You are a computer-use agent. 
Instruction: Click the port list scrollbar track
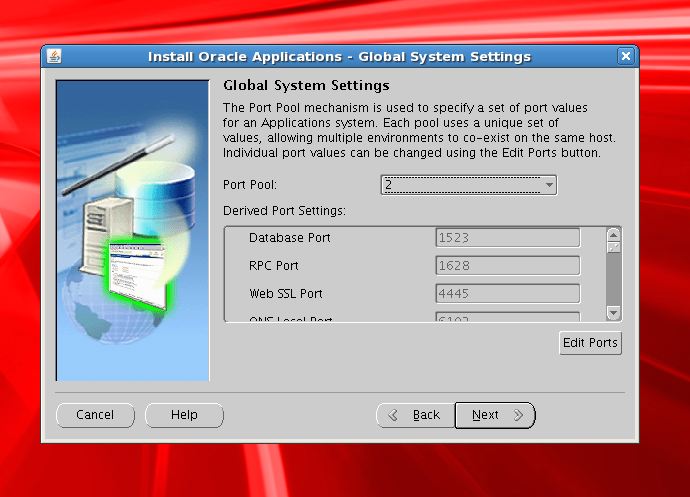point(613,278)
